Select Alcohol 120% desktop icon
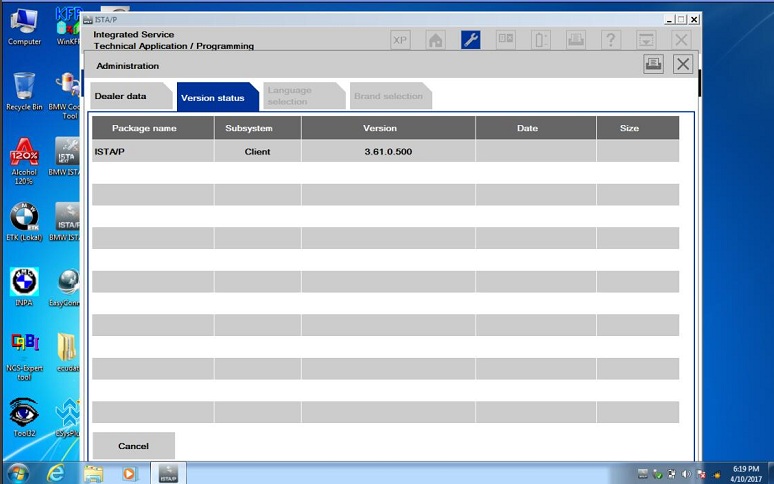Image resolution: width=774 pixels, height=484 pixels. coord(24,157)
